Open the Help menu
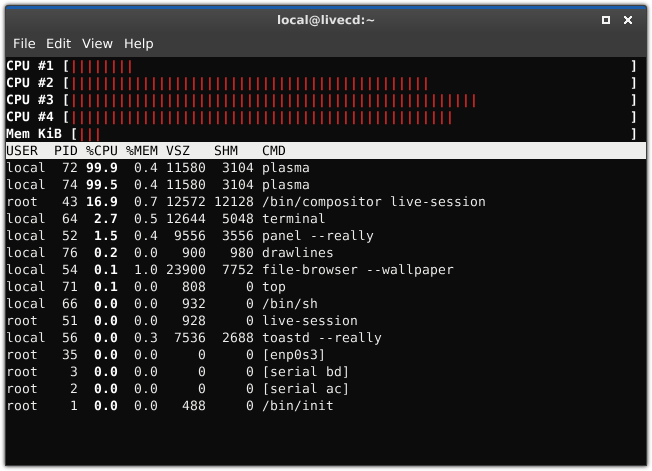Viewport: 652px width, 471px height. point(138,44)
